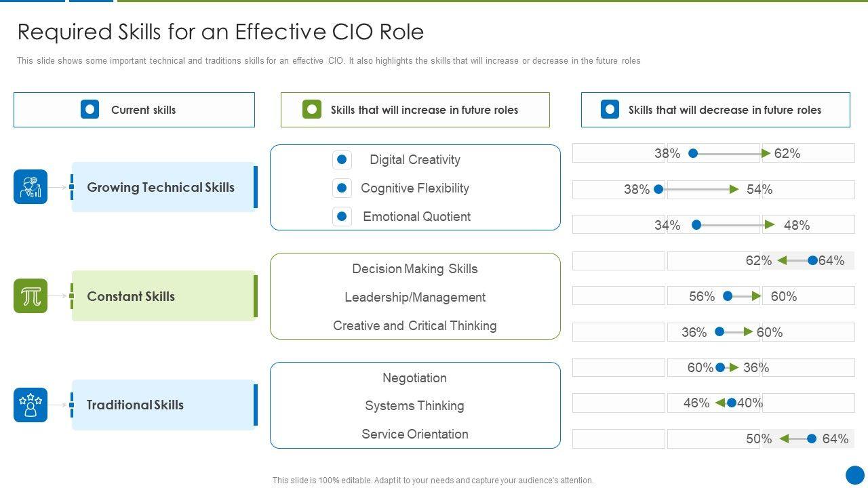The width and height of the screenshot is (868, 488).
Task: Click the Current skills legend icon
Action: tap(90, 110)
